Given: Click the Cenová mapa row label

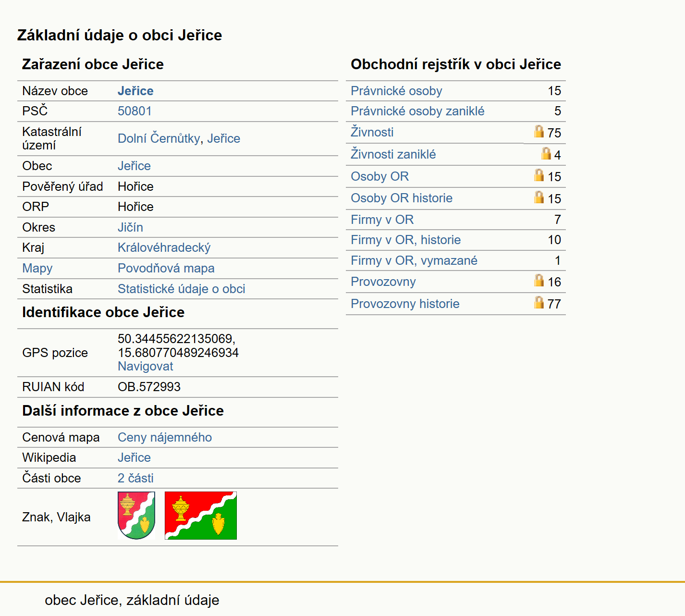Looking at the screenshot, I should coord(61,437).
